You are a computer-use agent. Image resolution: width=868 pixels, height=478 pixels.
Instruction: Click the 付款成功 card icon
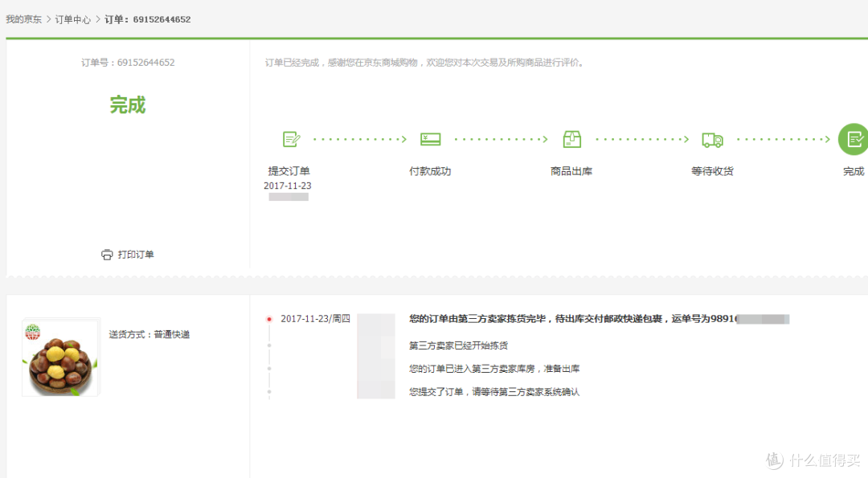click(x=430, y=139)
